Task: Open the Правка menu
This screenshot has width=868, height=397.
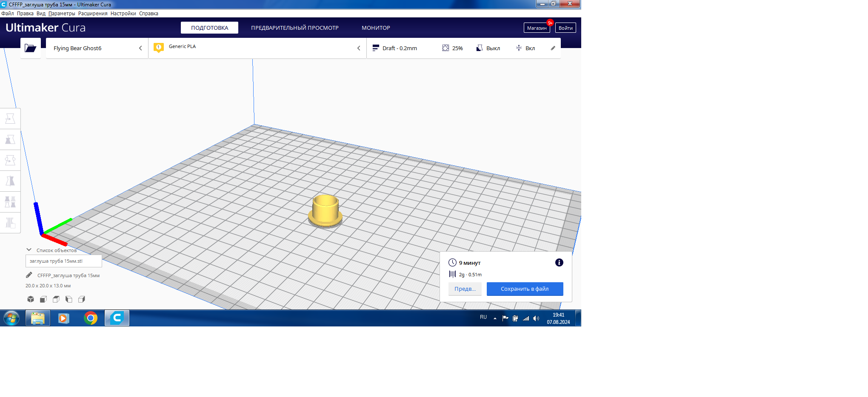Action: click(x=25, y=14)
